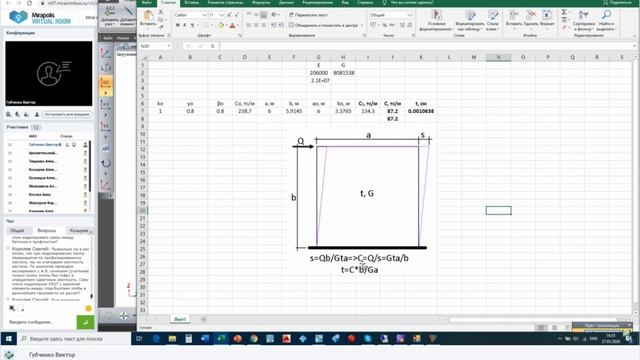Viewport: 640px width, 360px height.
Task: Switch to the Data ribbon tab
Action: (x=286, y=2)
